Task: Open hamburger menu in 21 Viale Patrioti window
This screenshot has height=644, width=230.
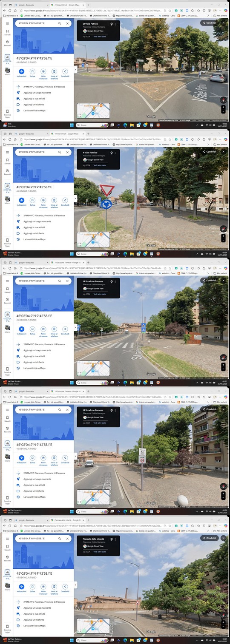Action: coord(7,24)
